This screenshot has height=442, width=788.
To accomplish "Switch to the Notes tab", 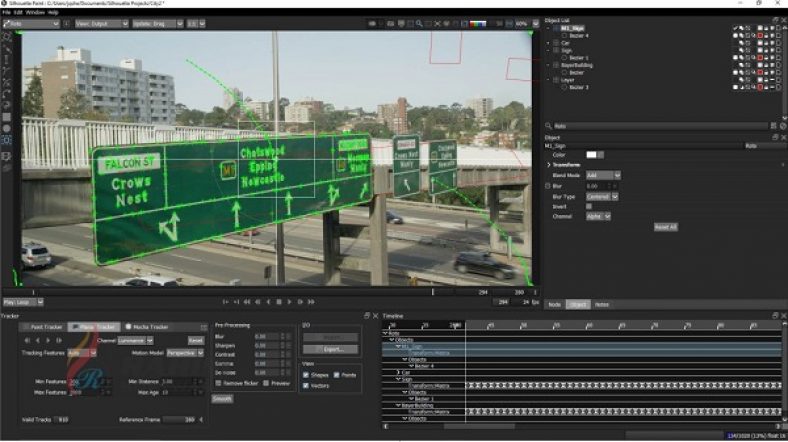I will pyautogui.click(x=602, y=304).
